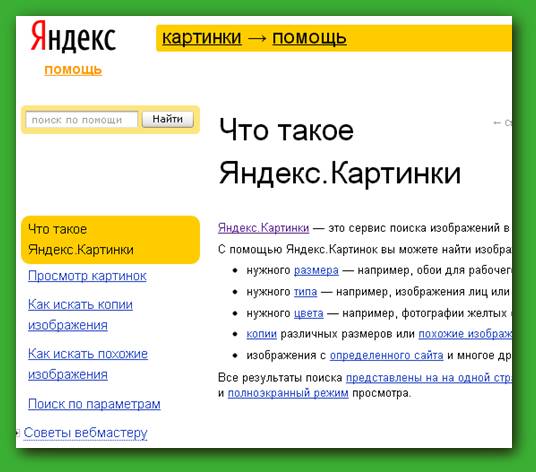
Task: Follow the purple Яндекс.Картинки article link
Action: pos(264,228)
